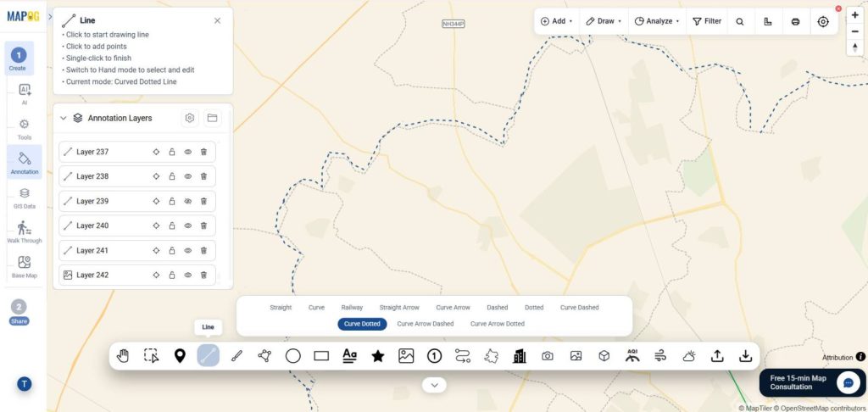Click the download arrow icon
The height and width of the screenshot is (412, 868).
click(746, 356)
